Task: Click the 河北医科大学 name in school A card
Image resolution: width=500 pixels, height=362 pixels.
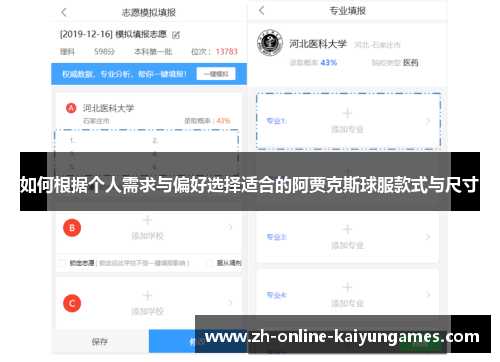Action: tap(108, 108)
